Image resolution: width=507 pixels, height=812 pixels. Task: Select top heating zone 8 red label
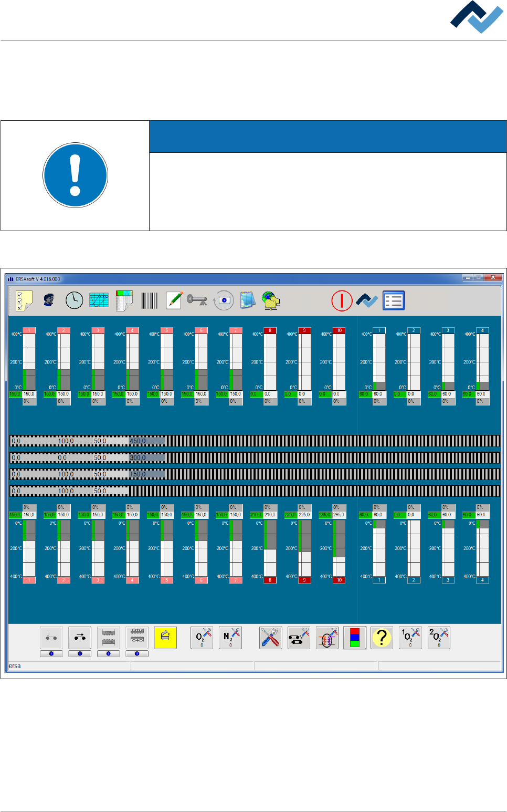click(270, 330)
